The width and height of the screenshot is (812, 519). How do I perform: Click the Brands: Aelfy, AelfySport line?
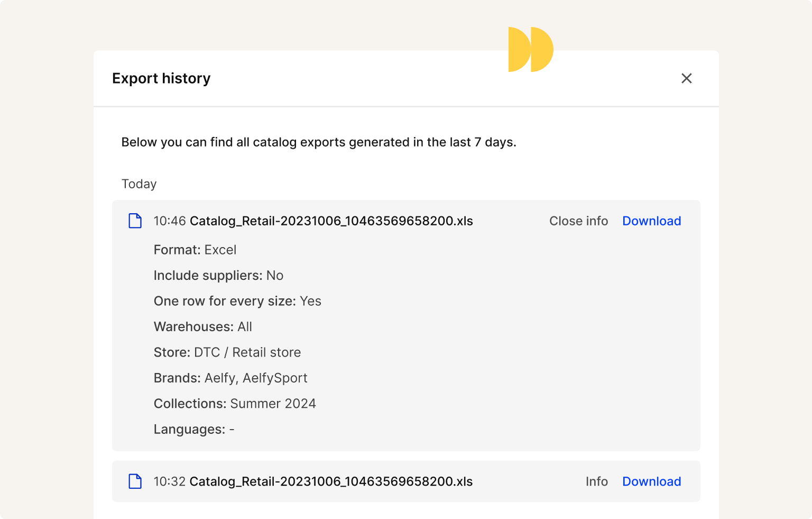tap(230, 378)
